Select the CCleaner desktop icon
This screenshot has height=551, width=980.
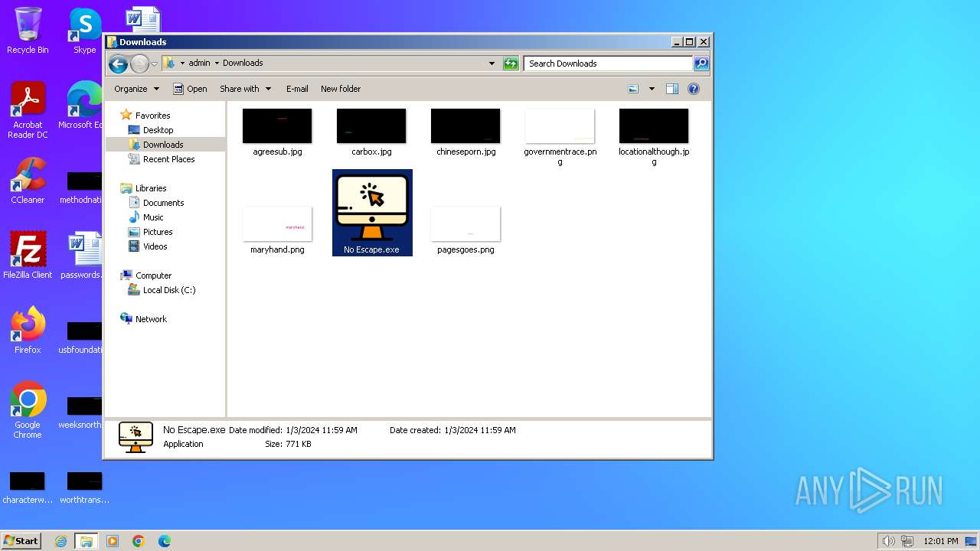[x=28, y=181]
